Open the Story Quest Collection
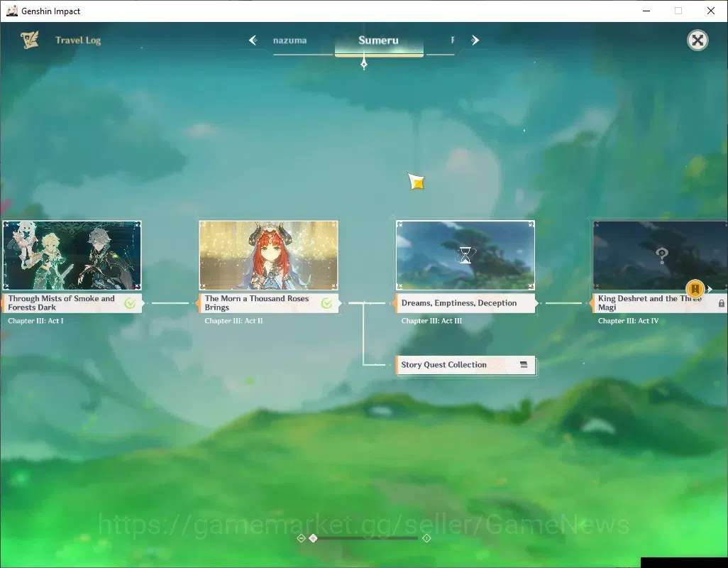The image size is (728, 568). coord(465,365)
